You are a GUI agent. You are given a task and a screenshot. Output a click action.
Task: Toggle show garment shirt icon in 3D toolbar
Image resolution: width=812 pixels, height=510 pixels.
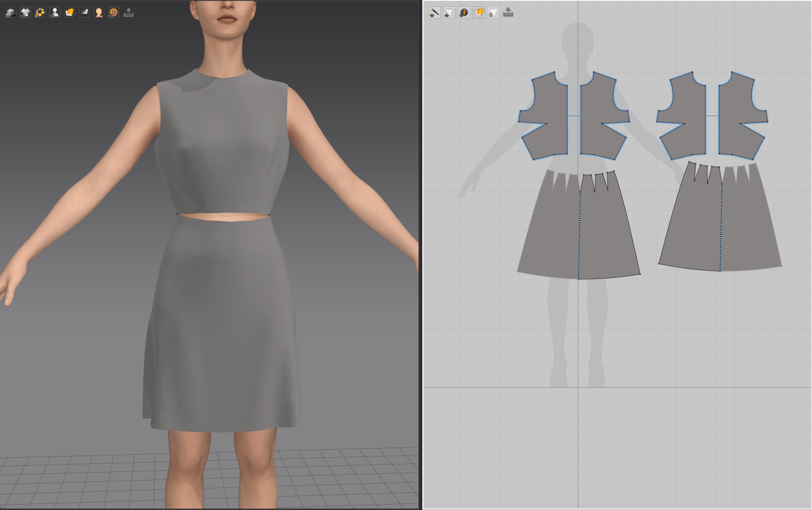[x=25, y=12]
